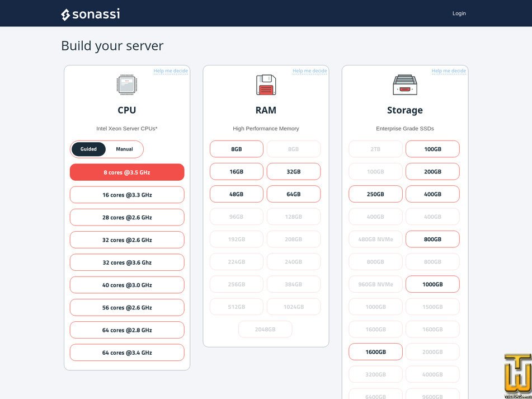Choose 64 cores @2.8 GHz CPU
This screenshot has width=532, height=399.
pos(127,330)
